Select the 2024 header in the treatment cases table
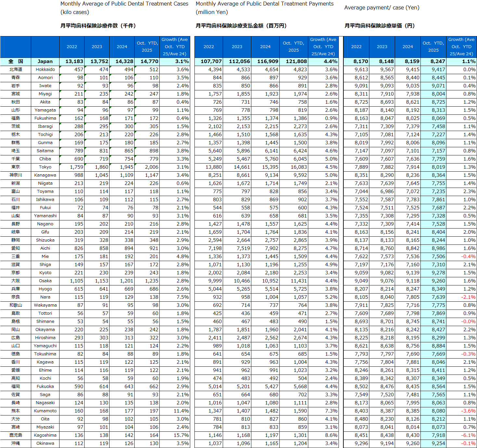Viewport: 477px width, 448px height. (x=122, y=47)
